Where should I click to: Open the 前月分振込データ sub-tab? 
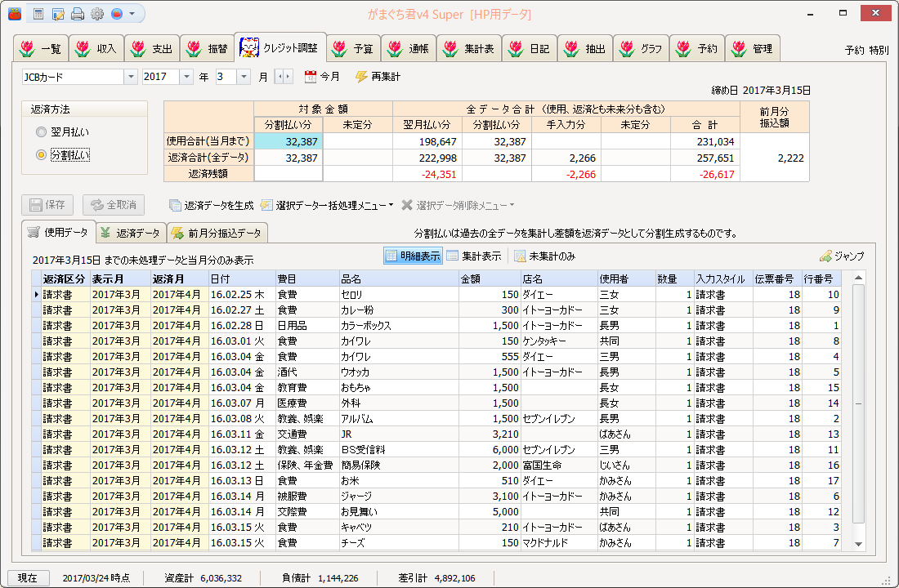pyautogui.click(x=218, y=234)
